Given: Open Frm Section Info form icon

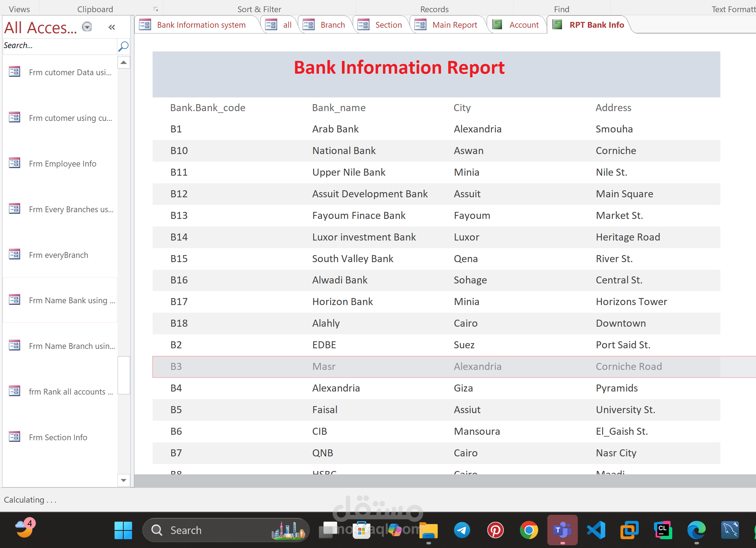Looking at the screenshot, I should [14, 437].
